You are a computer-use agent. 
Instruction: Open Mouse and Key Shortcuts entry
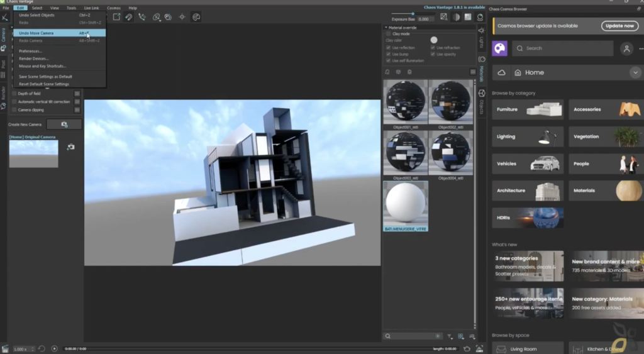tap(60, 66)
